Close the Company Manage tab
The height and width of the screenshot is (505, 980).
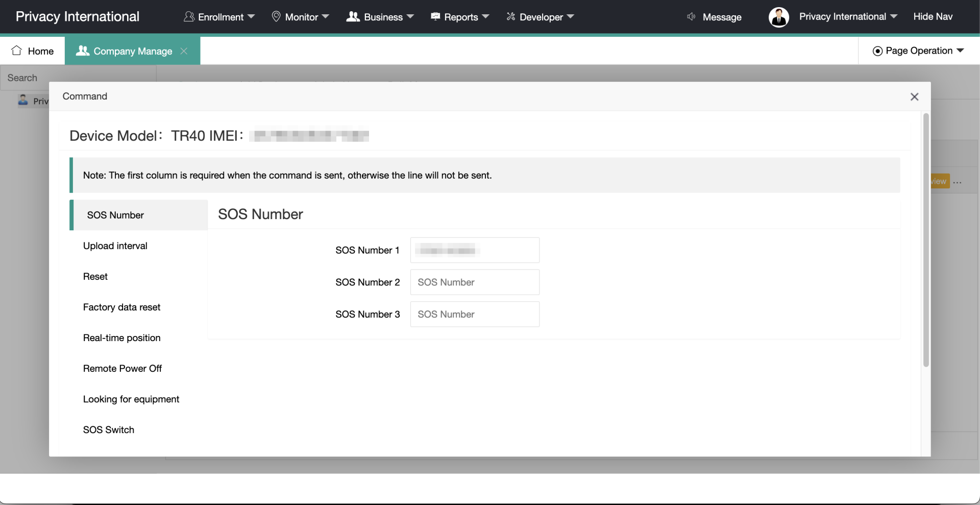(184, 51)
